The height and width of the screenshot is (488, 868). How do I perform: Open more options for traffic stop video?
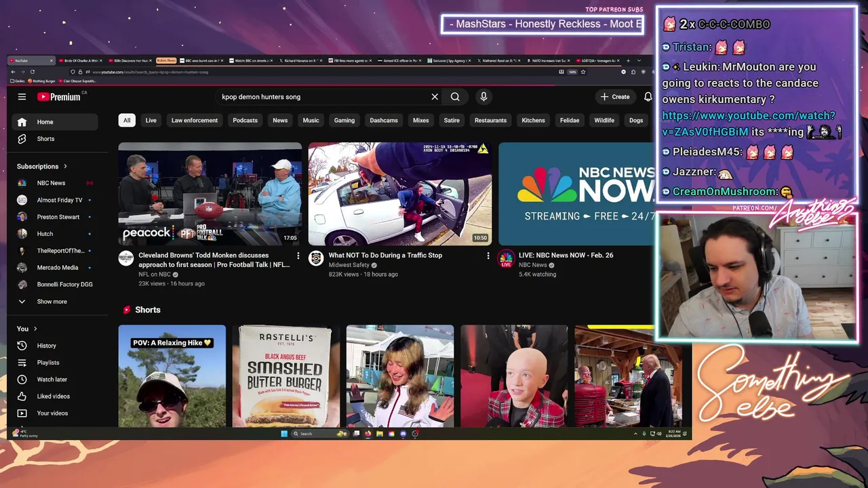pos(488,256)
